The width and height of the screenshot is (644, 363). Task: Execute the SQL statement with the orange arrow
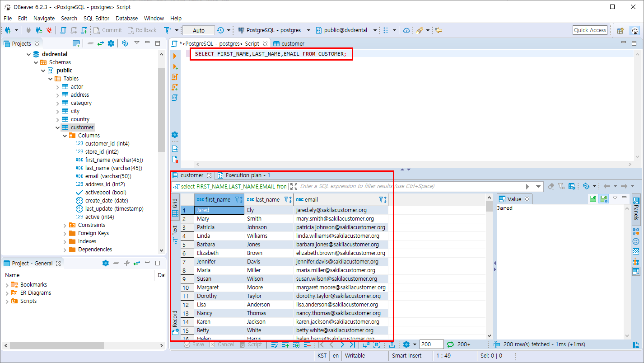pyautogui.click(x=175, y=56)
